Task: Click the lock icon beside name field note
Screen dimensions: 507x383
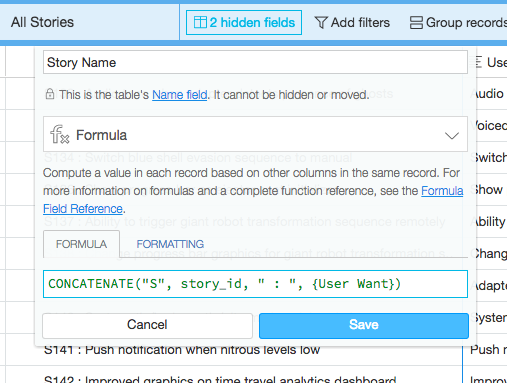Action: 50,94
